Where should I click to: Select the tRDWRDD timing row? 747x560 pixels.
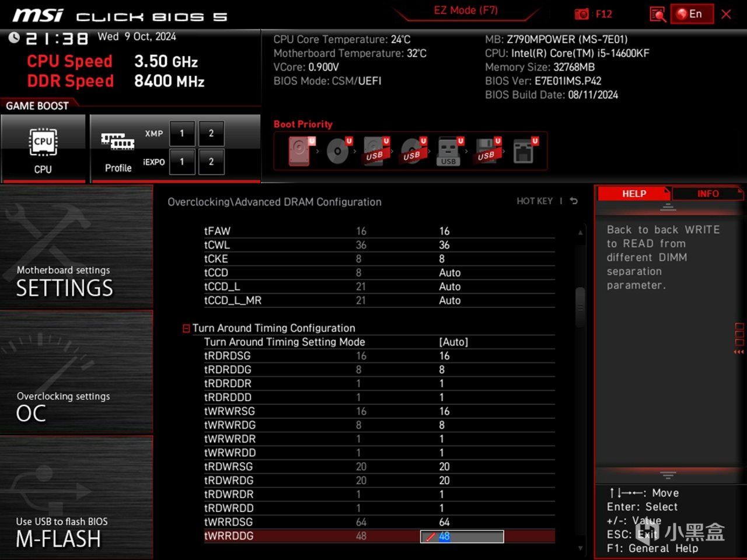point(379,509)
